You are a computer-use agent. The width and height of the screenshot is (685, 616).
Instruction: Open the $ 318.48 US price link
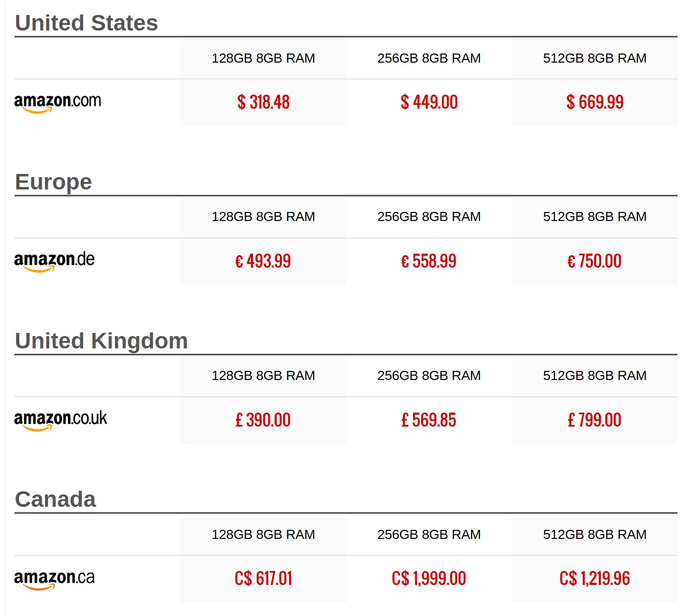click(x=263, y=102)
